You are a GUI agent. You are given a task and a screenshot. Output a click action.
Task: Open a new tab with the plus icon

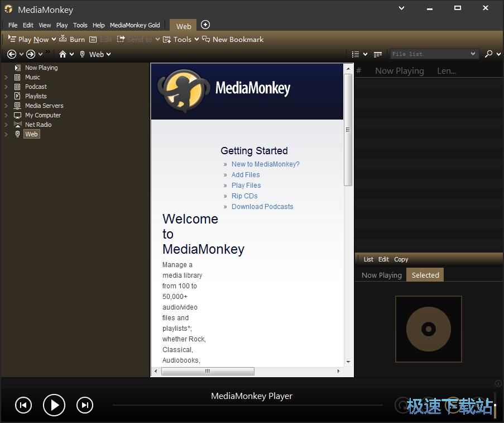(x=205, y=25)
